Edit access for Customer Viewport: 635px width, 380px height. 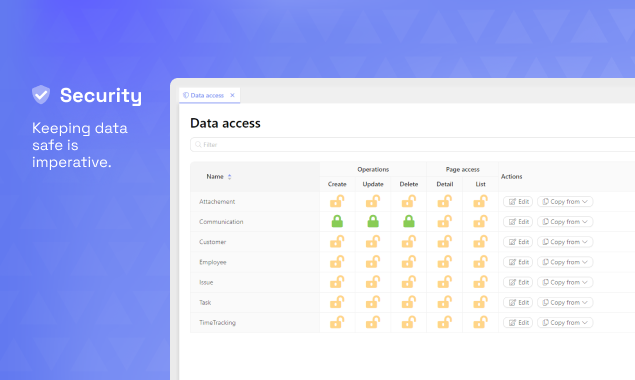518,242
